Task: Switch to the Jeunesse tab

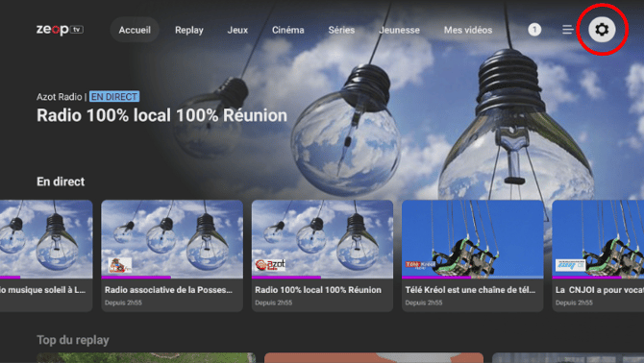Action: [x=399, y=30]
